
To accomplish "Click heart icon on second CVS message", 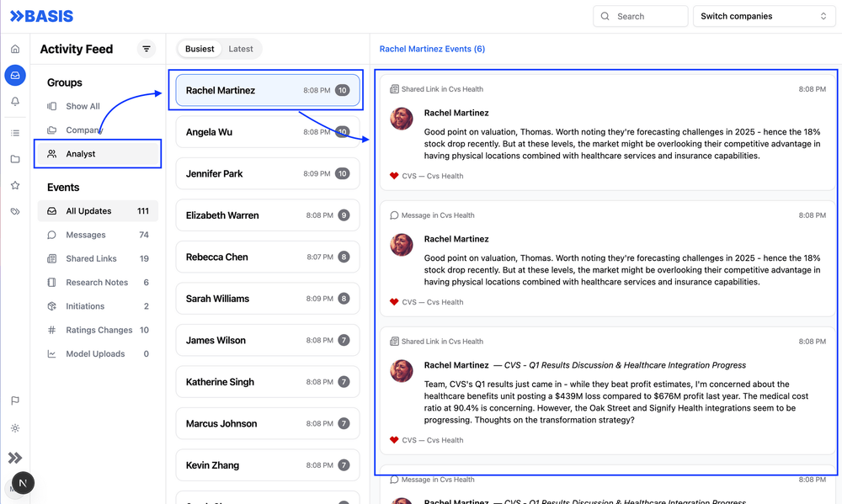I will point(394,302).
